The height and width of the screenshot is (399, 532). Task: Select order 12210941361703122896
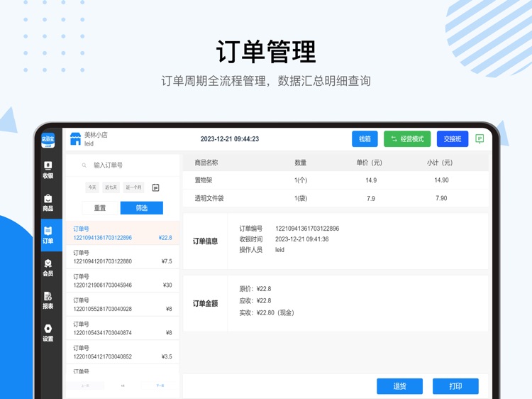123,233
